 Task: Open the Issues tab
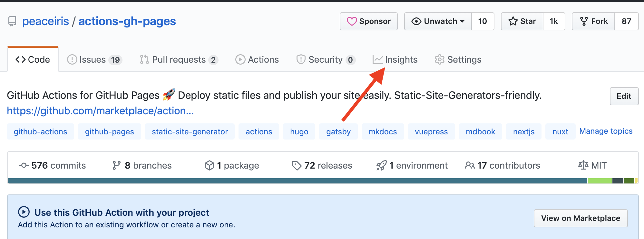coord(94,60)
